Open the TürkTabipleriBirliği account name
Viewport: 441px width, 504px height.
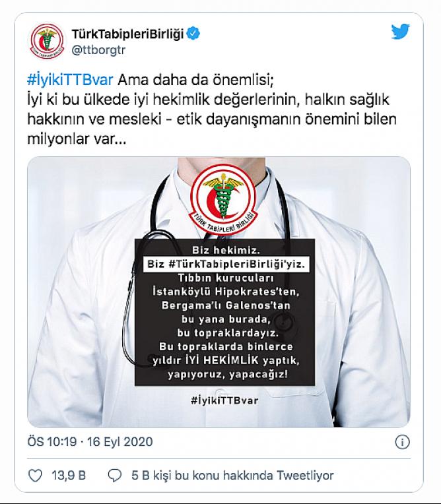[x=127, y=34]
